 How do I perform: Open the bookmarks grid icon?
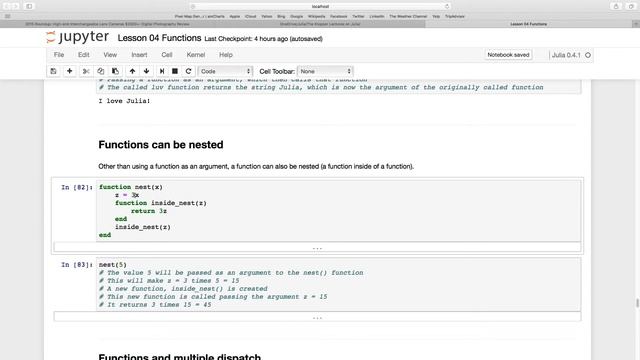click(7, 16)
